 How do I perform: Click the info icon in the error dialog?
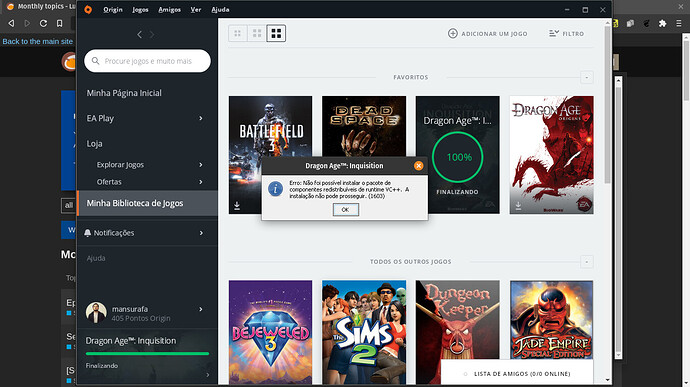coord(275,189)
